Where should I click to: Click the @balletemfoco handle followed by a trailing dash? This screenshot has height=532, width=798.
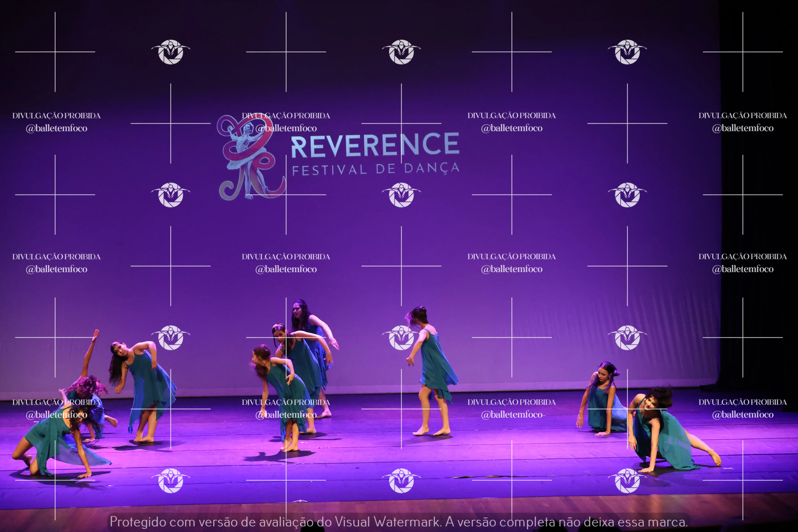[512, 415]
